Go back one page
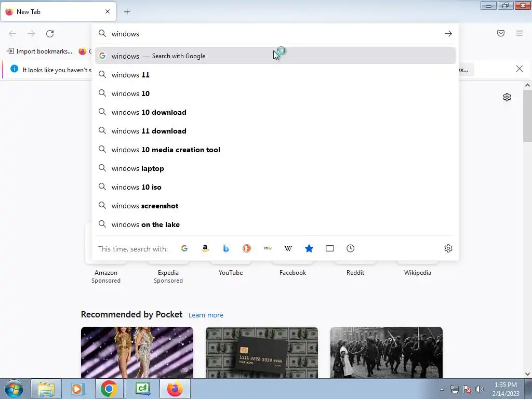The image size is (532, 399). [x=12, y=34]
